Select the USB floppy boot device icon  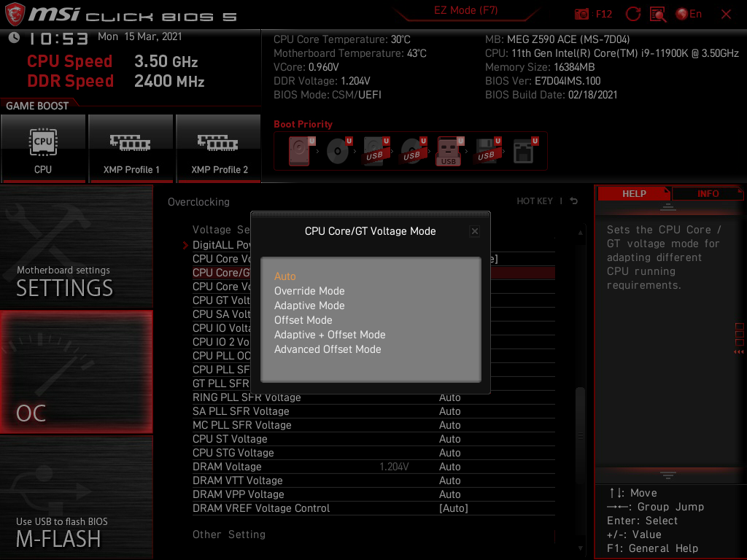[x=487, y=151]
